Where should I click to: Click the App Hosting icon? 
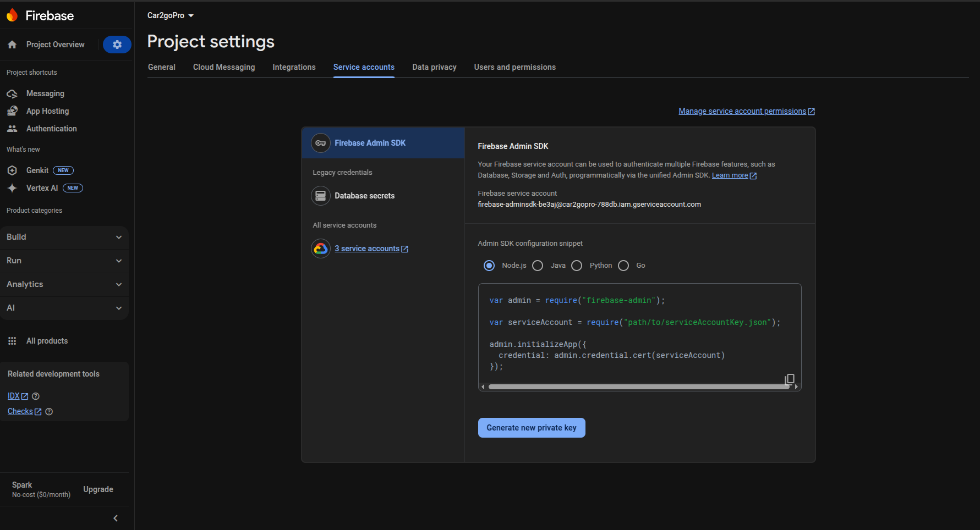[x=12, y=111]
